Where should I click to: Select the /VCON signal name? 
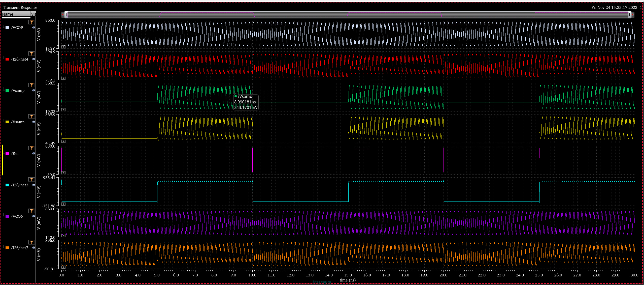[x=17, y=216]
